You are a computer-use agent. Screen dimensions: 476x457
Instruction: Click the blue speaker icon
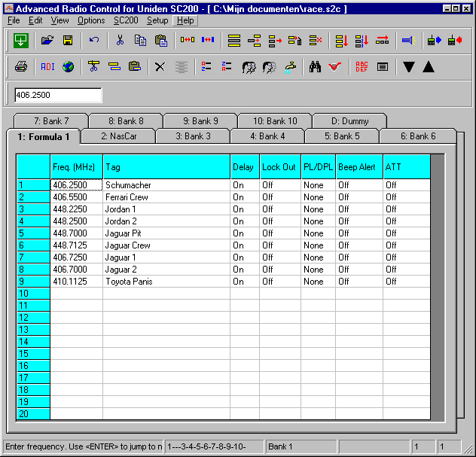point(409,41)
